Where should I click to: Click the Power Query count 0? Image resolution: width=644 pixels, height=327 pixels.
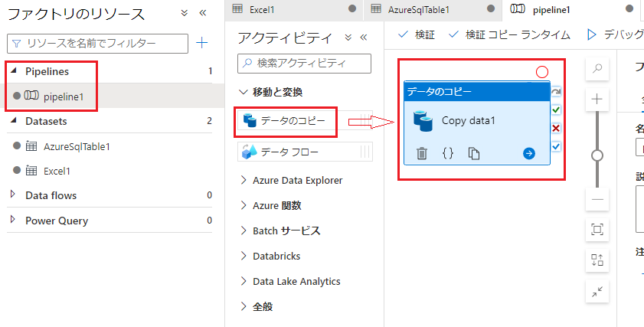(x=210, y=221)
